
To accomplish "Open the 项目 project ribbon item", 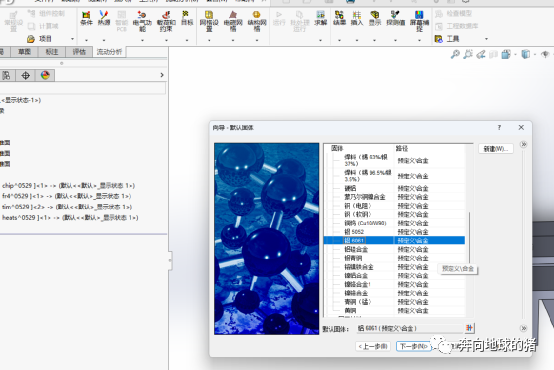I will pos(40,39).
